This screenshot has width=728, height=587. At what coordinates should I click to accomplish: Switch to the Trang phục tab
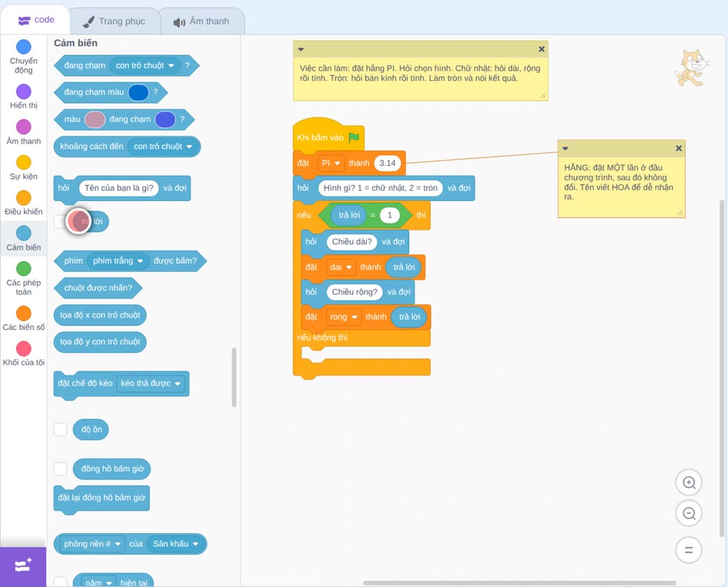[114, 21]
